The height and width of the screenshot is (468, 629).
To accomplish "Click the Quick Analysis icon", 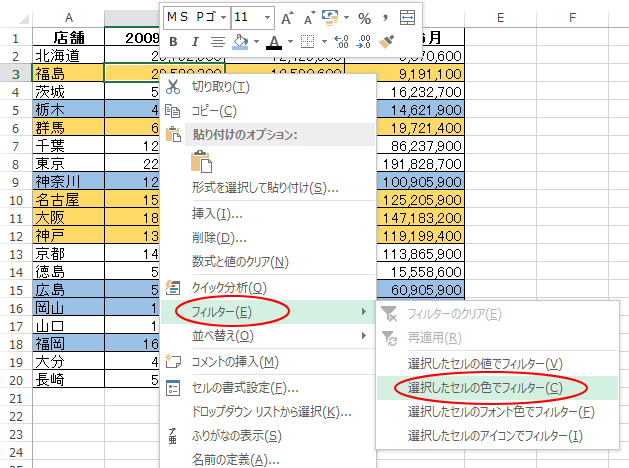I will 173,288.
